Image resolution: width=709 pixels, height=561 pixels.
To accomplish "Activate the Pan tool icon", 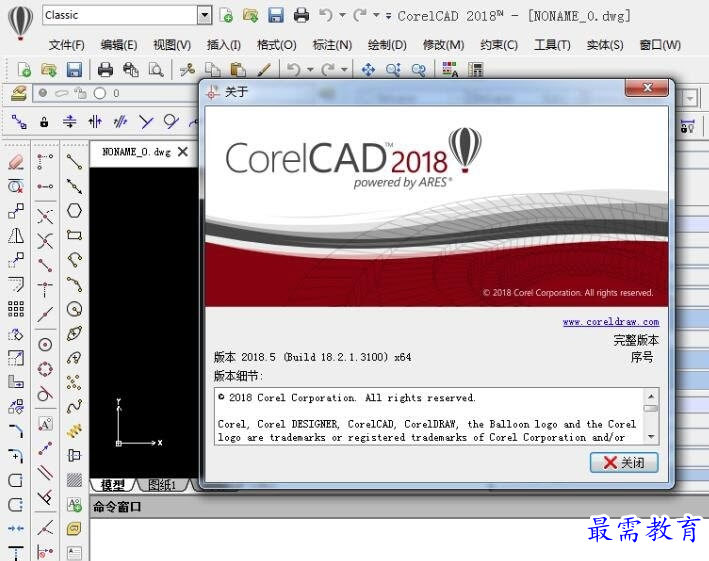I will click(x=368, y=70).
